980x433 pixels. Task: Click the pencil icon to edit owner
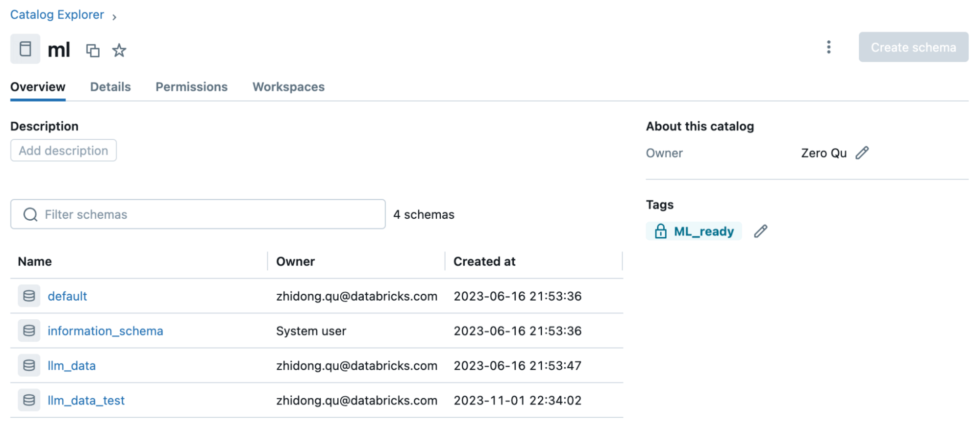[x=862, y=153]
